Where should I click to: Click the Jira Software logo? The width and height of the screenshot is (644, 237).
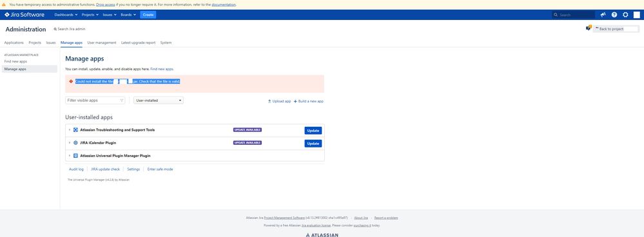pos(24,15)
